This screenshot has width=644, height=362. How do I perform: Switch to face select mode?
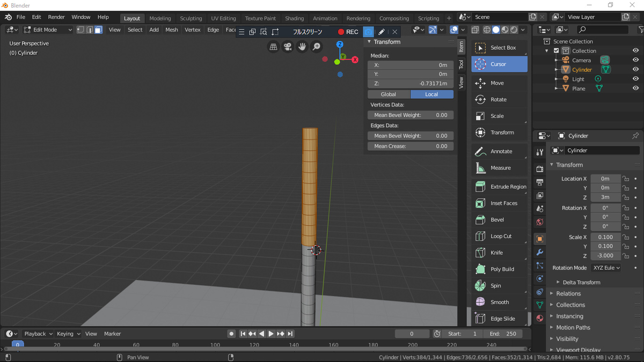(98, 30)
